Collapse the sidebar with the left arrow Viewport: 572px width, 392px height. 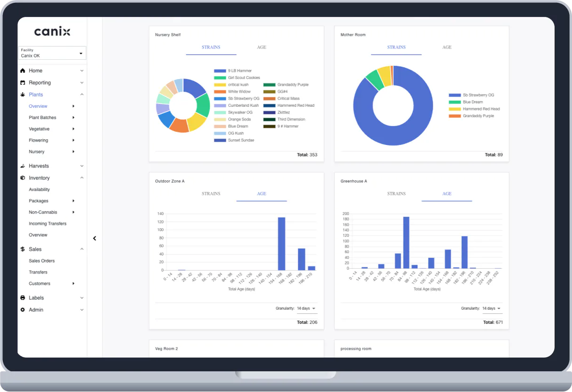coord(95,239)
